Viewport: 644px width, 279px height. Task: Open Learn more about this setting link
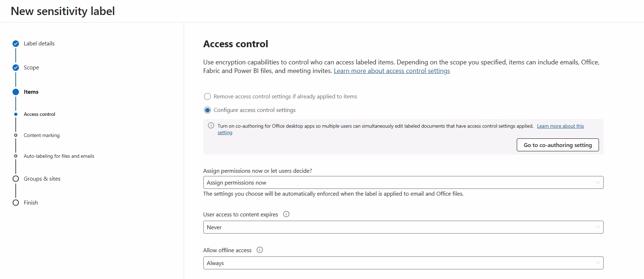(x=560, y=126)
